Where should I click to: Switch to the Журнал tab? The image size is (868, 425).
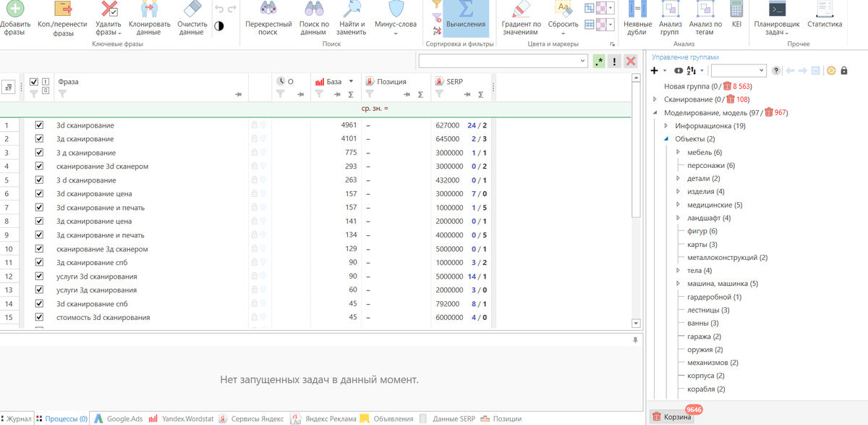point(17,418)
